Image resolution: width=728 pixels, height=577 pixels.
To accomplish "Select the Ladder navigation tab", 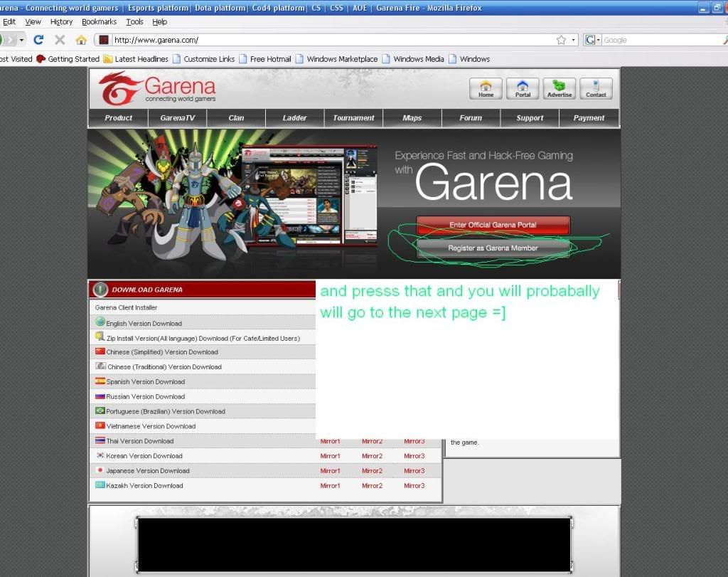I will coord(295,118).
